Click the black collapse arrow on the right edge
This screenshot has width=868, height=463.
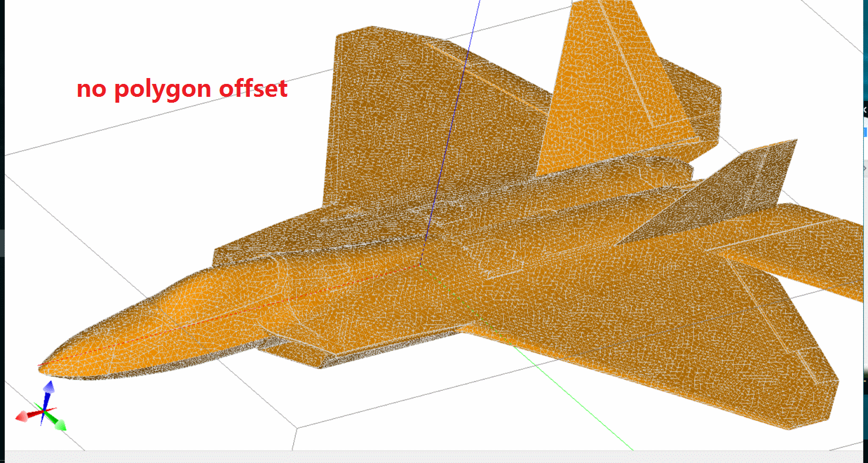[864, 110]
